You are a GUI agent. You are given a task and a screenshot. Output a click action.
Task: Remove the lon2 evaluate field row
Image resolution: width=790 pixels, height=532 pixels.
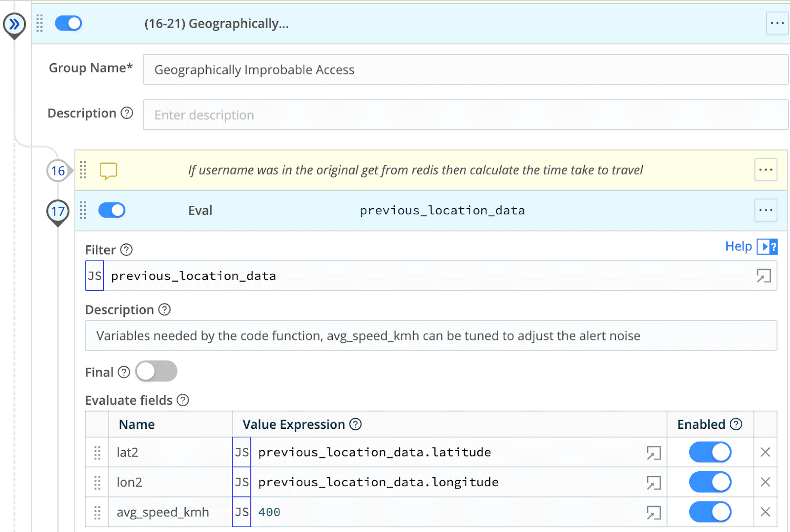click(x=765, y=482)
